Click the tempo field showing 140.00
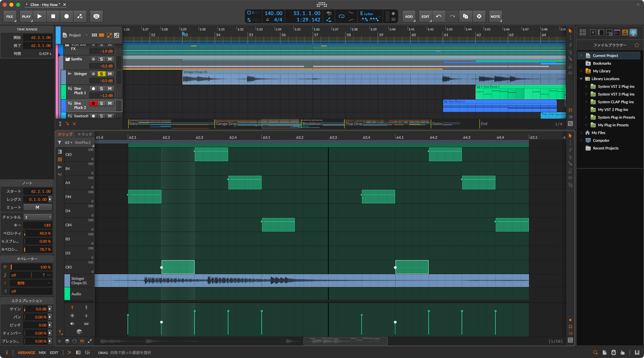 click(273, 13)
